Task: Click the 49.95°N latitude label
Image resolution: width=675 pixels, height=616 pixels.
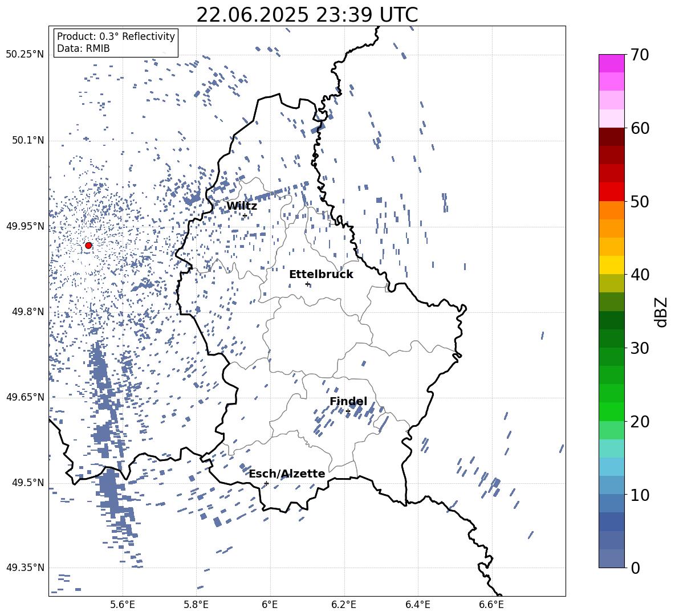Action: tap(25, 226)
